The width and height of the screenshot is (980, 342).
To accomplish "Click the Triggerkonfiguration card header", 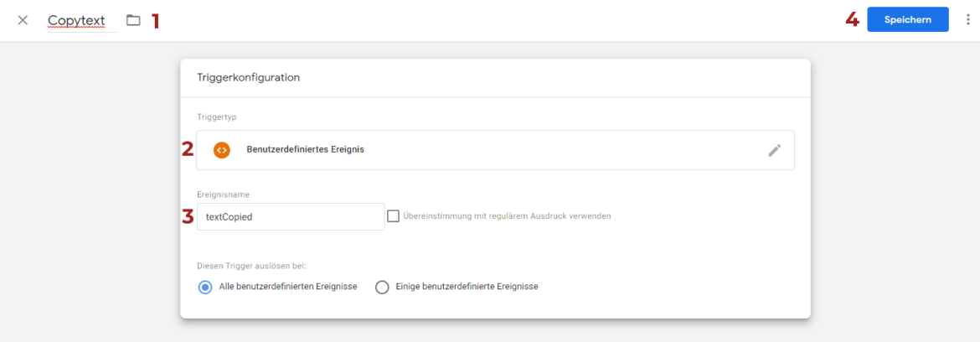I will (x=248, y=78).
